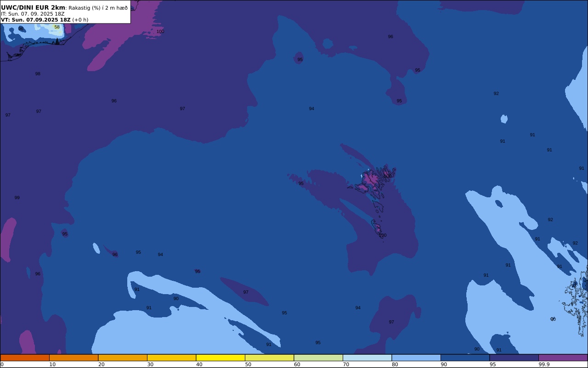This screenshot has height=368, width=588.
Task: Click the "0" legend tick label
Action: coord(2,364)
